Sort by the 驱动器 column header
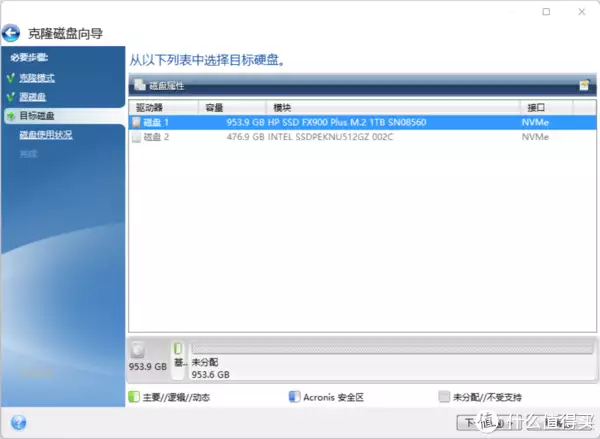 (x=163, y=108)
